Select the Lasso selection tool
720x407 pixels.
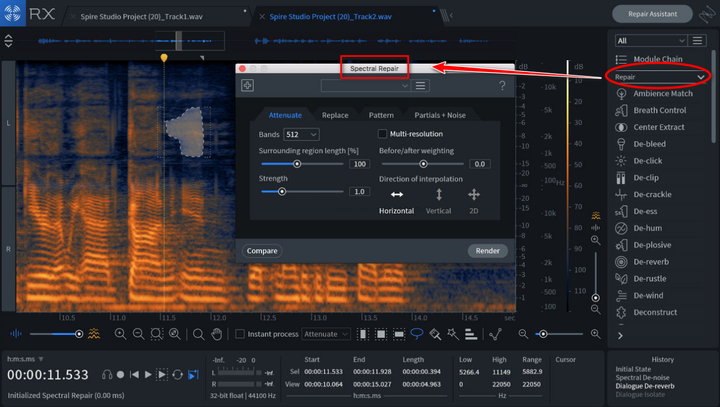[x=416, y=334]
